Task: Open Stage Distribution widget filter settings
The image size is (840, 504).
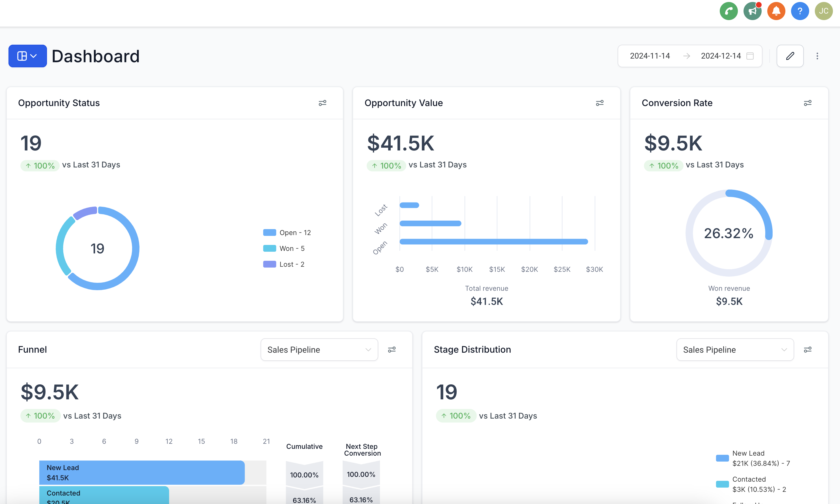Action: [807, 350]
